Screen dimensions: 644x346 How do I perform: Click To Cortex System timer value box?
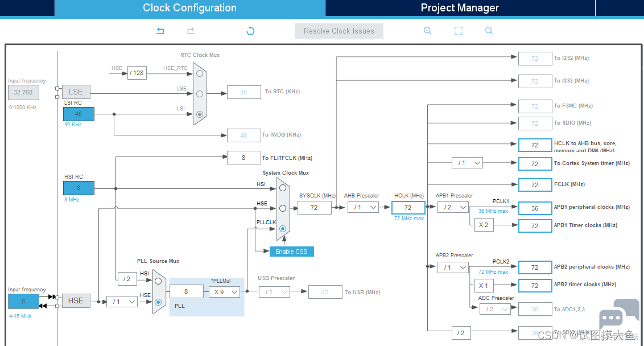coord(535,163)
